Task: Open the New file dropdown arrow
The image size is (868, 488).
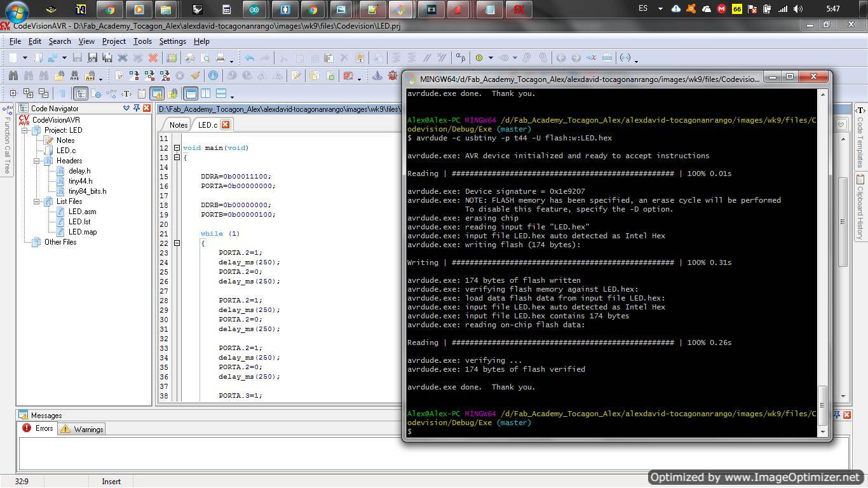Action: (25, 58)
